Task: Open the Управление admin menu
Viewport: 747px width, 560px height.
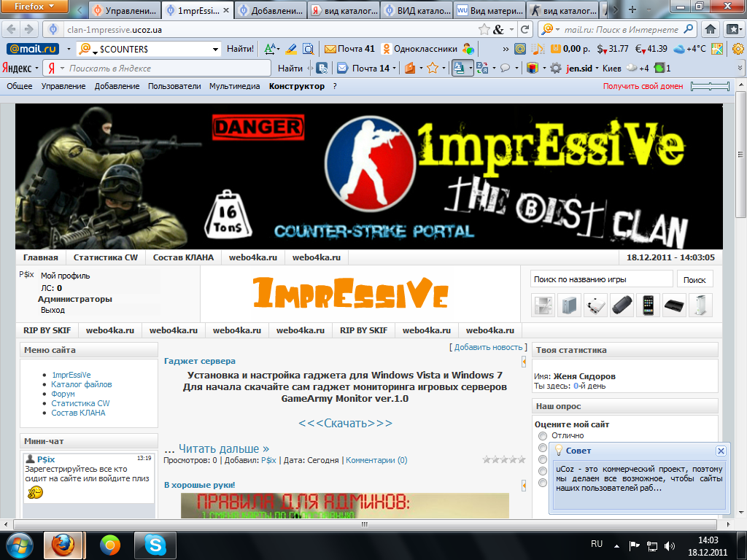Action: click(x=63, y=86)
